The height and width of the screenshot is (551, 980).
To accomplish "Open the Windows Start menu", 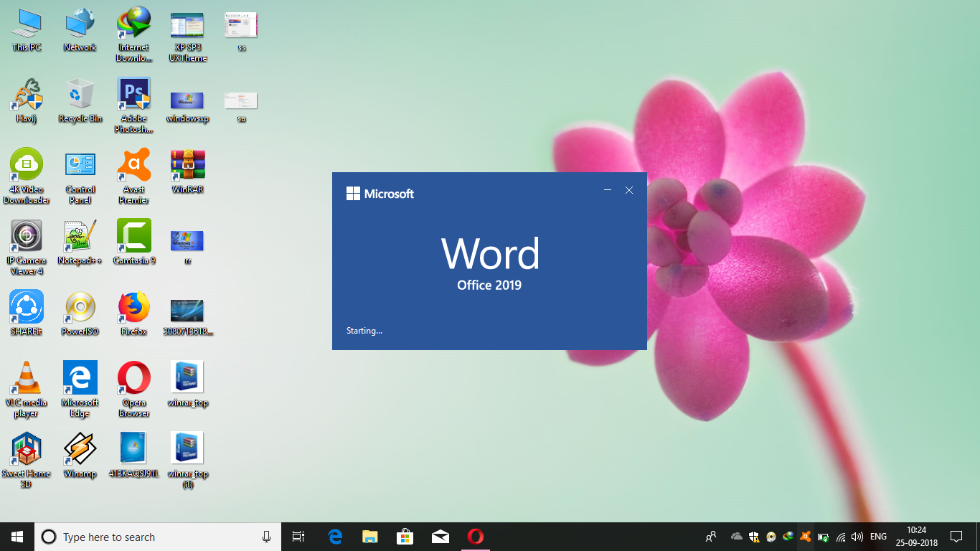I will tap(17, 537).
